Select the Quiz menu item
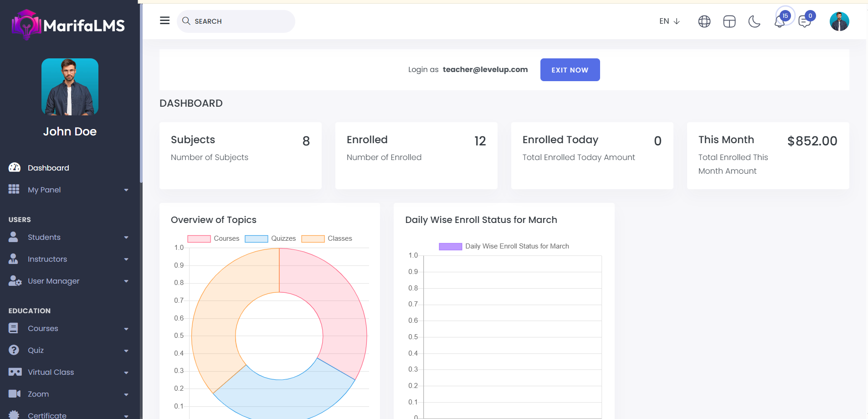868x419 pixels. [x=36, y=350]
